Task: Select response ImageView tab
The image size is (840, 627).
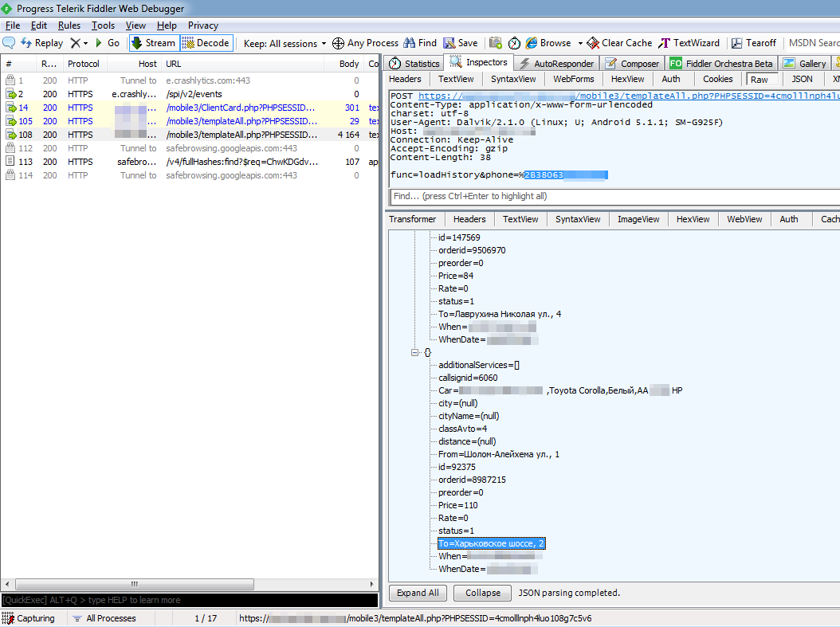Action: click(638, 219)
